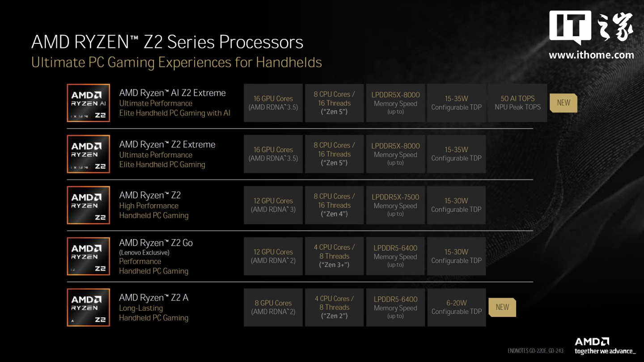Click the AMD Ryzen Z2 Go title
Screen dimensions: 644x362
tap(156, 243)
